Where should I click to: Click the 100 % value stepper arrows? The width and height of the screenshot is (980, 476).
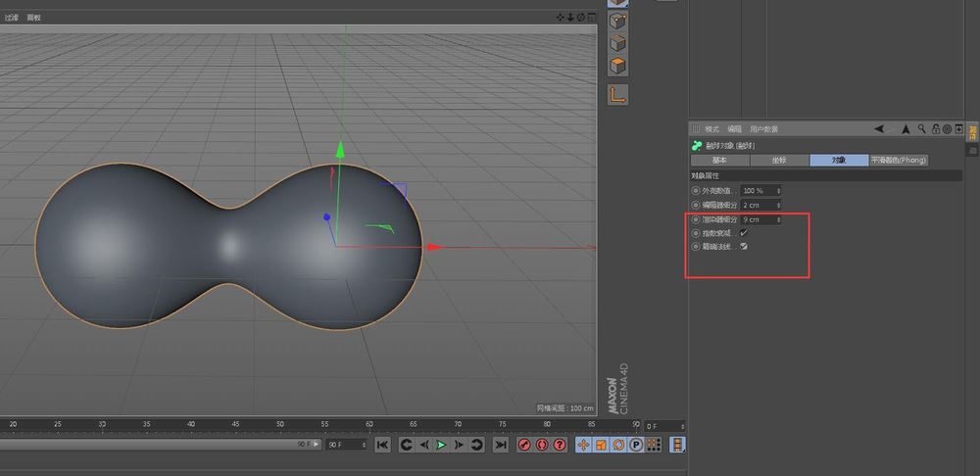pos(778,190)
